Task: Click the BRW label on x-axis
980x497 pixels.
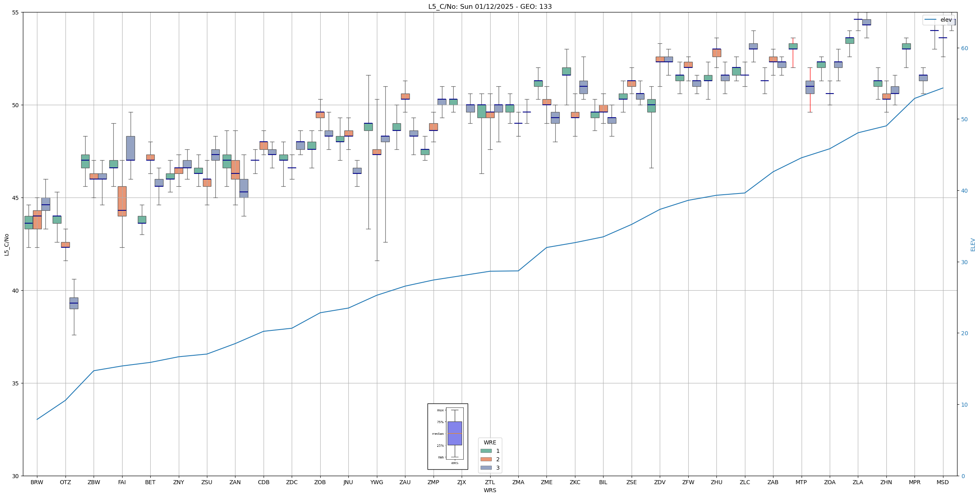Action: 37,482
